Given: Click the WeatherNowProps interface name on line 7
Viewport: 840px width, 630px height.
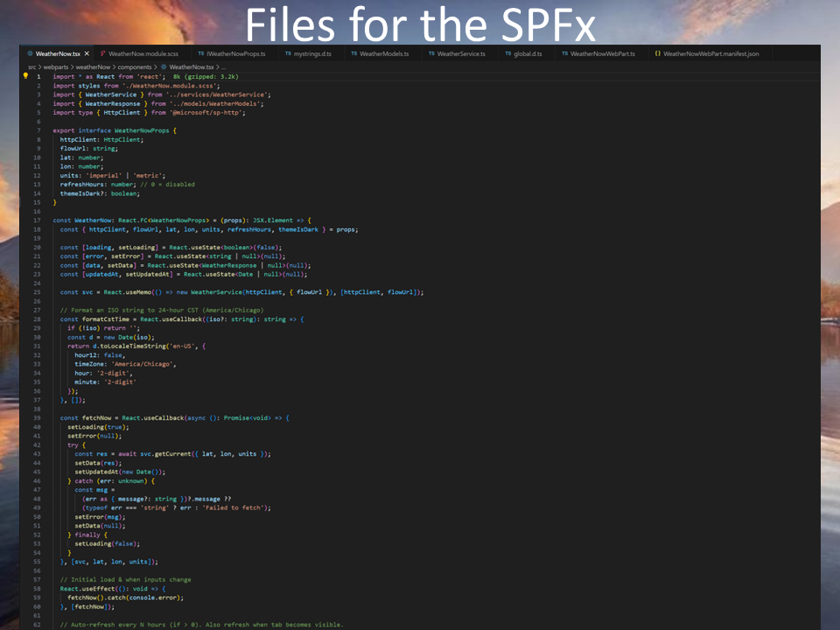Looking at the screenshot, I should coord(142,130).
